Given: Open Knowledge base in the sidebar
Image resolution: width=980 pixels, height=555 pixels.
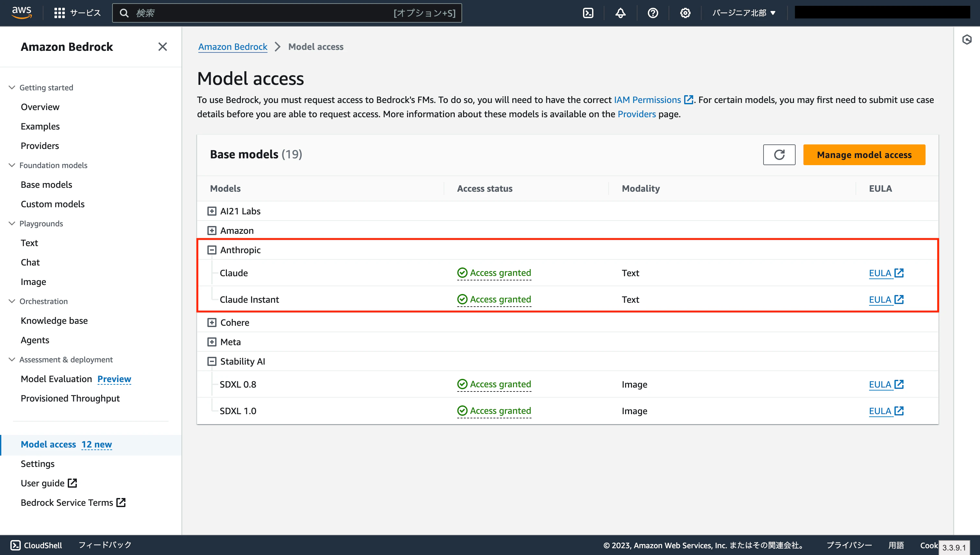Looking at the screenshot, I should coord(54,321).
